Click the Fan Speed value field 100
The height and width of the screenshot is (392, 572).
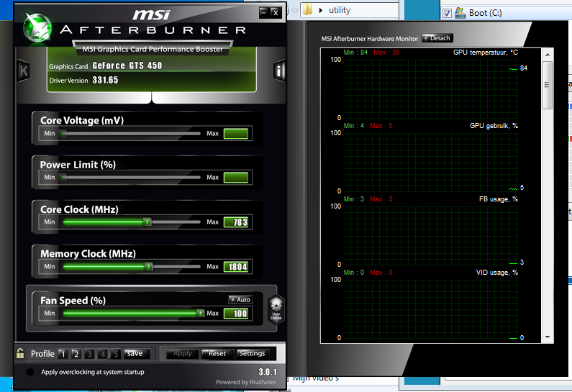pyautogui.click(x=236, y=314)
